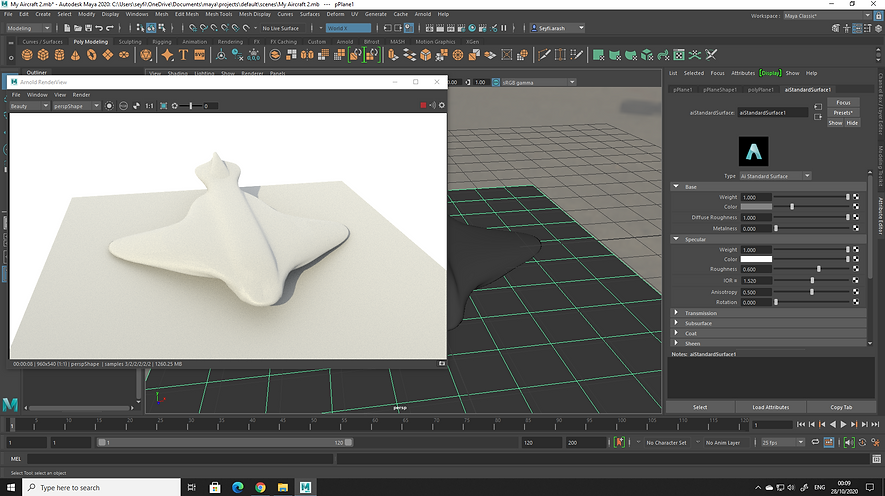Click the Focus button in Attribute Editor
This screenshot has width=885, height=496.
pos(843,103)
